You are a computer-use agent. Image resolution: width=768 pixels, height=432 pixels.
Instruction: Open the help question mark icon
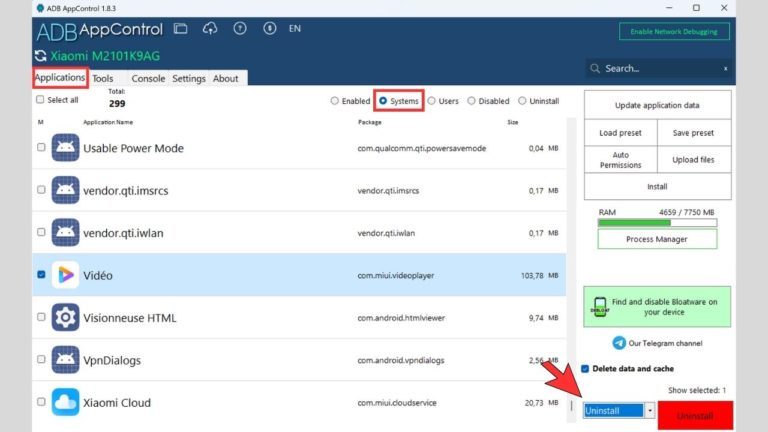[x=240, y=28]
